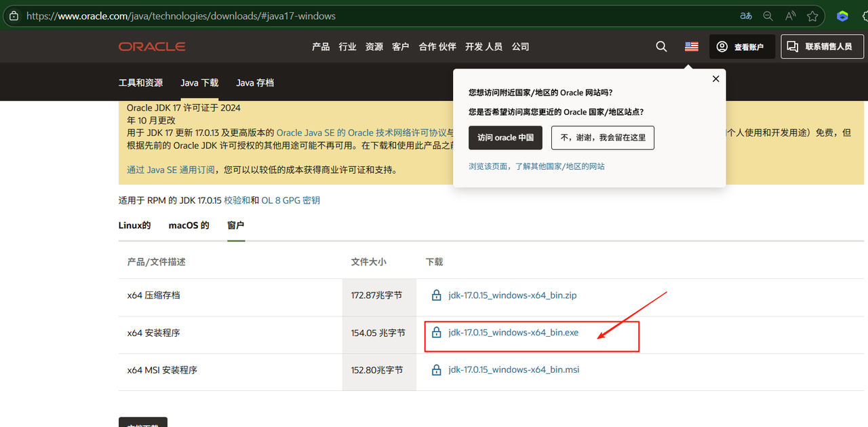Switch to the macOS tab
The height and width of the screenshot is (427, 868).
click(189, 225)
